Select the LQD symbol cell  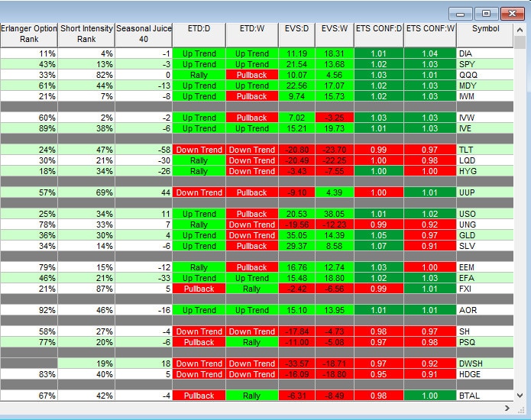pyautogui.click(x=485, y=160)
